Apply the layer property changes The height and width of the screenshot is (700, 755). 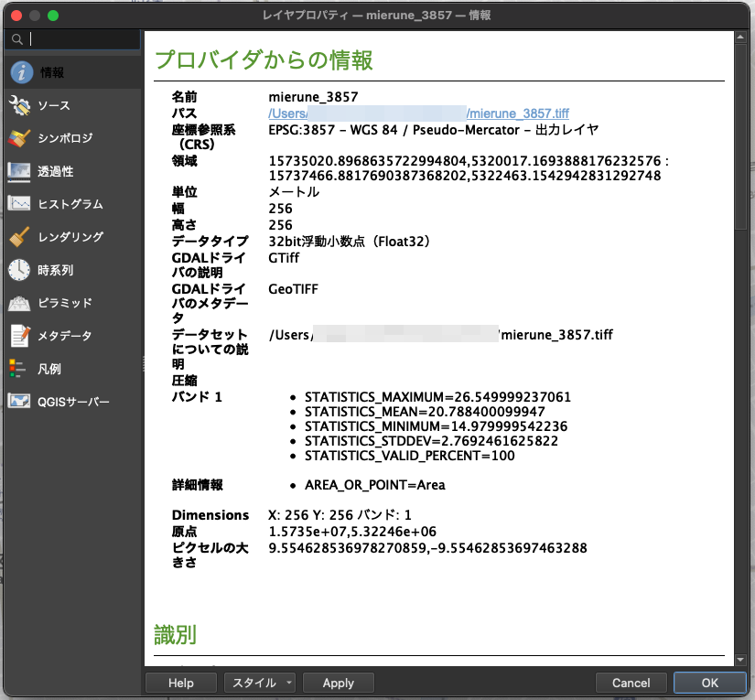(338, 683)
